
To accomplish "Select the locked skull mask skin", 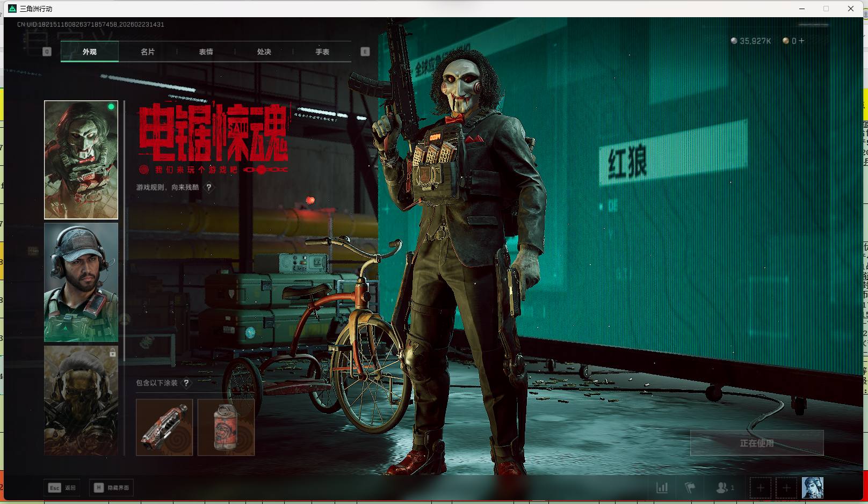I will pyautogui.click(x=81, y=400).
